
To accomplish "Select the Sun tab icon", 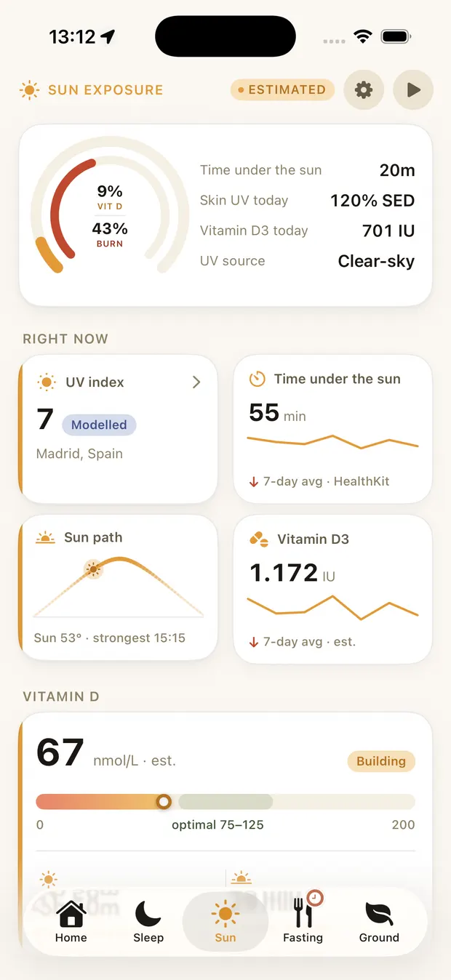I will pyautogui.click(x=225, y=914).
